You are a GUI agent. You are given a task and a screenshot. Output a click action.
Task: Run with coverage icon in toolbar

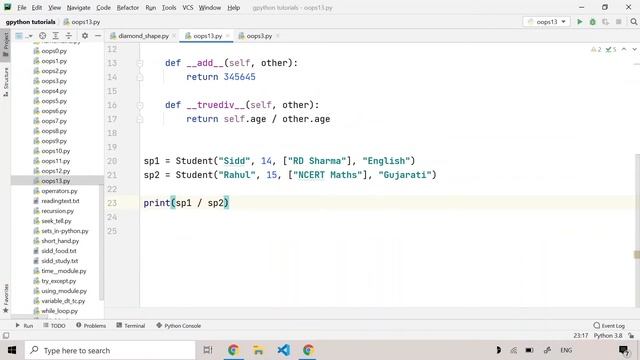[606, 22]
